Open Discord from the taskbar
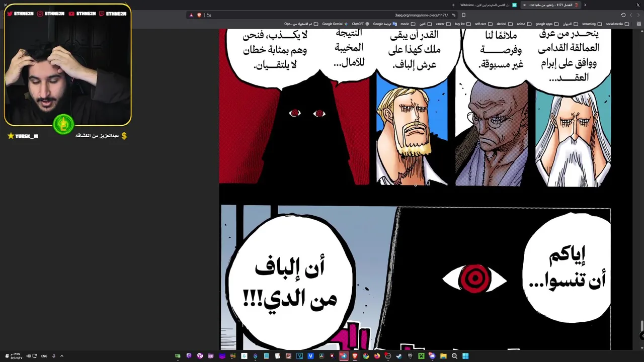644x362 pixels. click(432, 356)
